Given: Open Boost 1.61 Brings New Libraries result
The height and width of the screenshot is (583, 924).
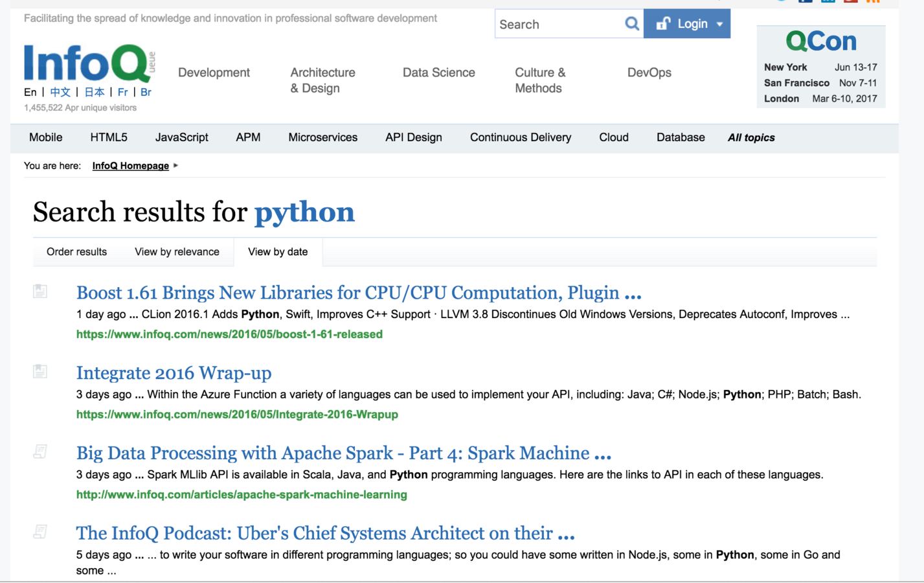Looking at the screenshot, I should (359, 293).
